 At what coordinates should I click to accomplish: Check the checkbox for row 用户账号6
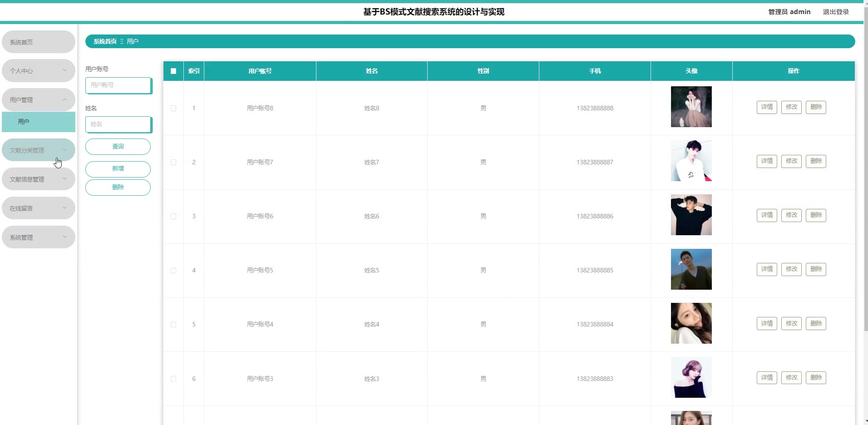tap(173, 216)
